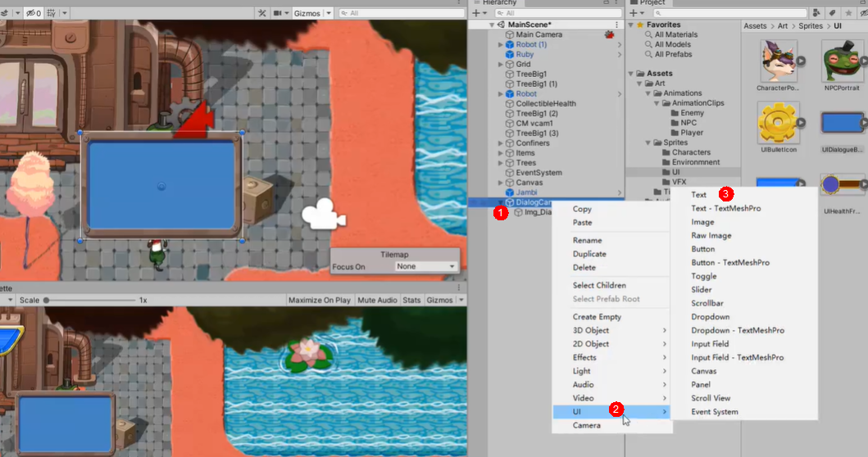Open Jambi prefab via its right chevron
This screenshot has height=457, width=868.
pyautogui.click(x=620, y=192)
